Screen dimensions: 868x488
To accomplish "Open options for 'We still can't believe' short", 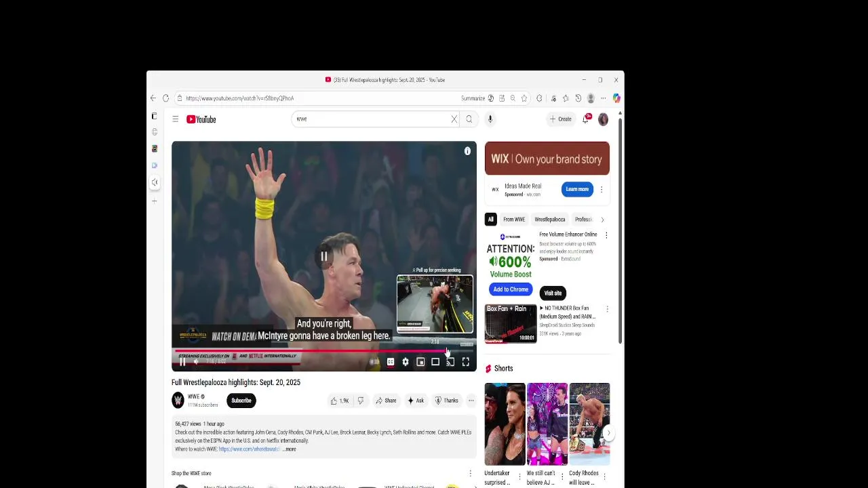I will point(562,476).
